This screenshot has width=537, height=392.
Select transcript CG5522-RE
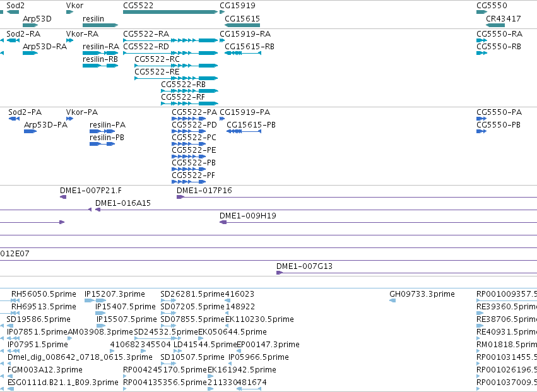(176, 78)
